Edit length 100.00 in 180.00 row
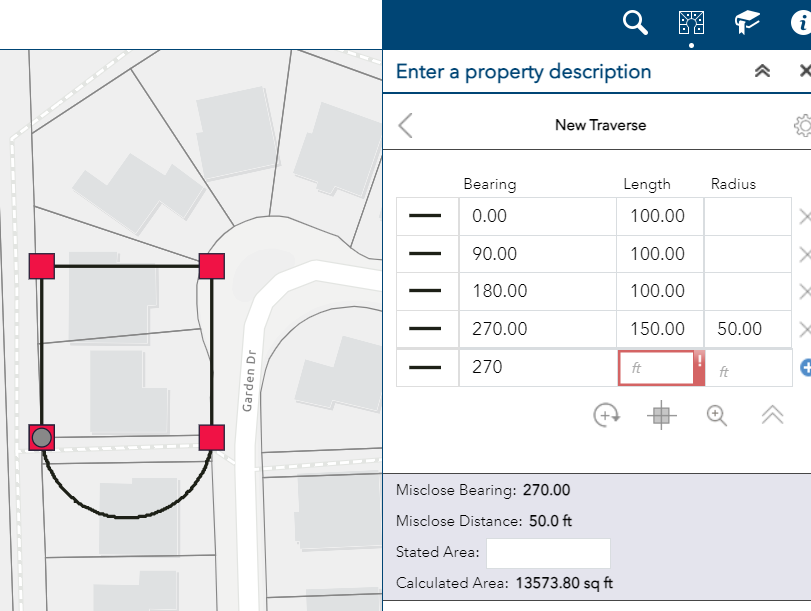Viewport: 811px width, 611px height. [x=660, y=291]
